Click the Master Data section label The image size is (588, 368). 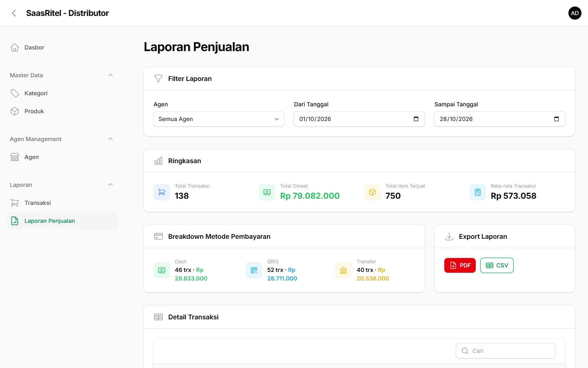(x=26, y=75)
